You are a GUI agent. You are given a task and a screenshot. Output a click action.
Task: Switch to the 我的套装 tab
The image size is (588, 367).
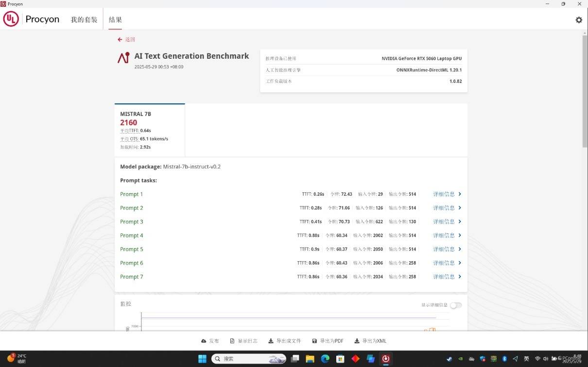point(84,20)
